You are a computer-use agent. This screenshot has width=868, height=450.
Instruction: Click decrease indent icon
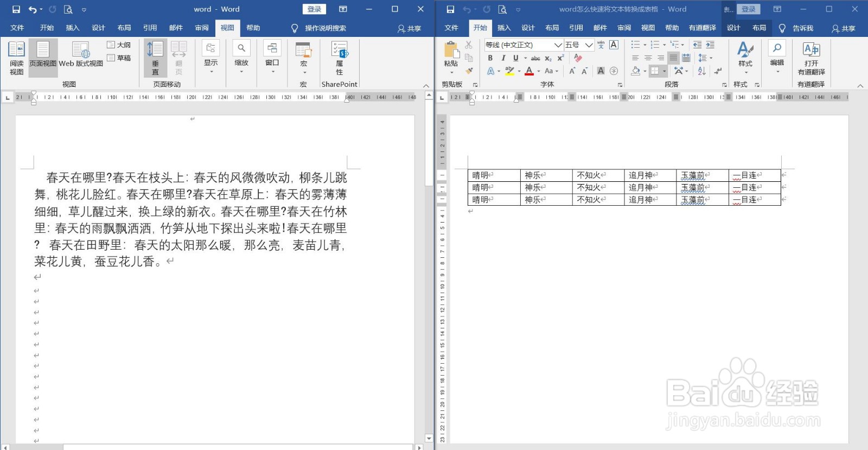(697, 45)
